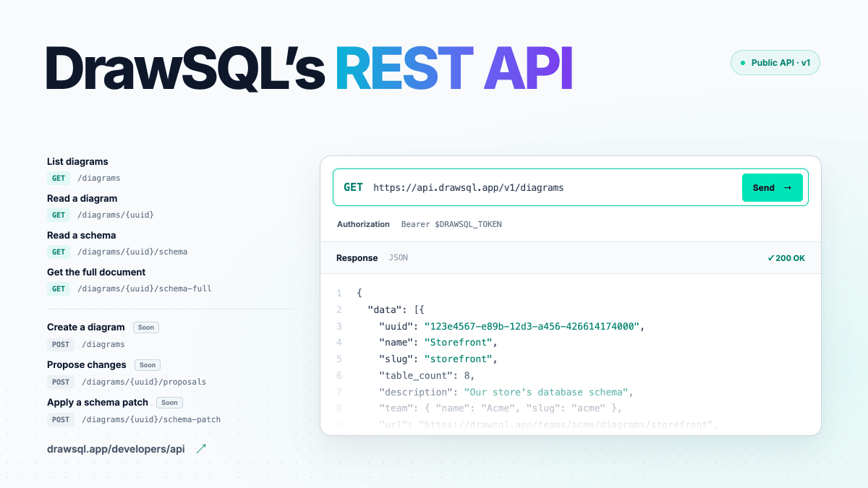Click the "table_count": 8 line

[427, 375]
